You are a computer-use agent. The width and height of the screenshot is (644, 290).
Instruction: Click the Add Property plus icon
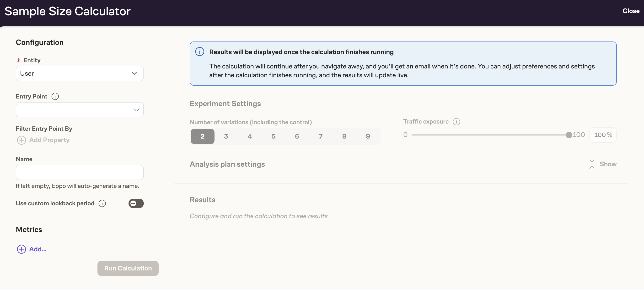[21, 140]
